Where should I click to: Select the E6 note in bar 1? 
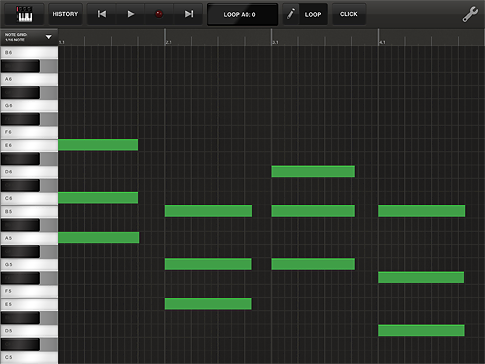[98, 145]
